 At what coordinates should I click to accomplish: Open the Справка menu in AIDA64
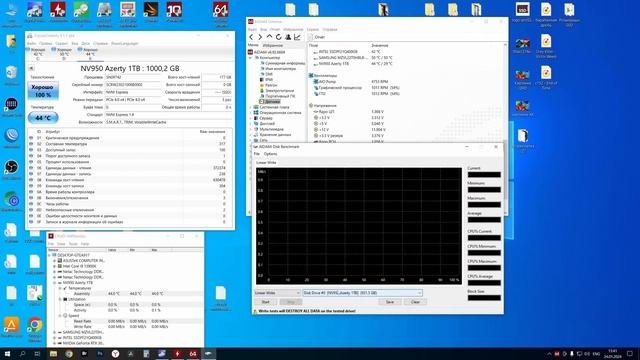click(x=330, y=29)
